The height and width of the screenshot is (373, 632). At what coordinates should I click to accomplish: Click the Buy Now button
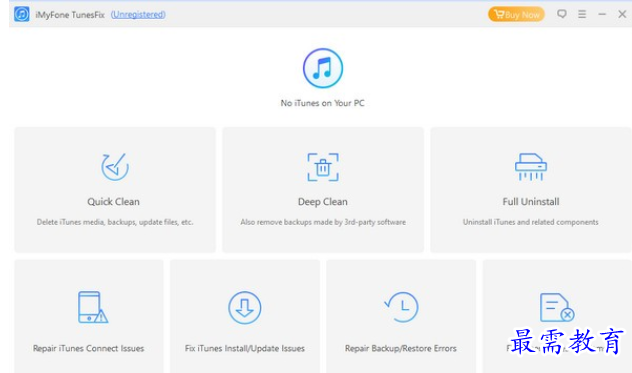pos(516,15)
